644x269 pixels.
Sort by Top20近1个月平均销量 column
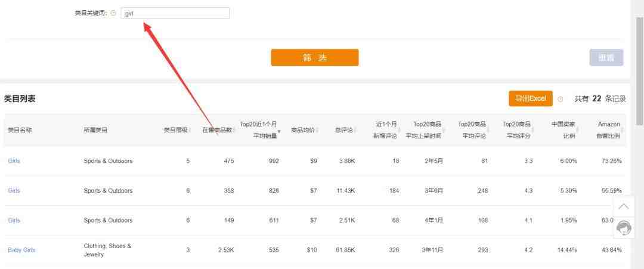click(x=259, y=130)
